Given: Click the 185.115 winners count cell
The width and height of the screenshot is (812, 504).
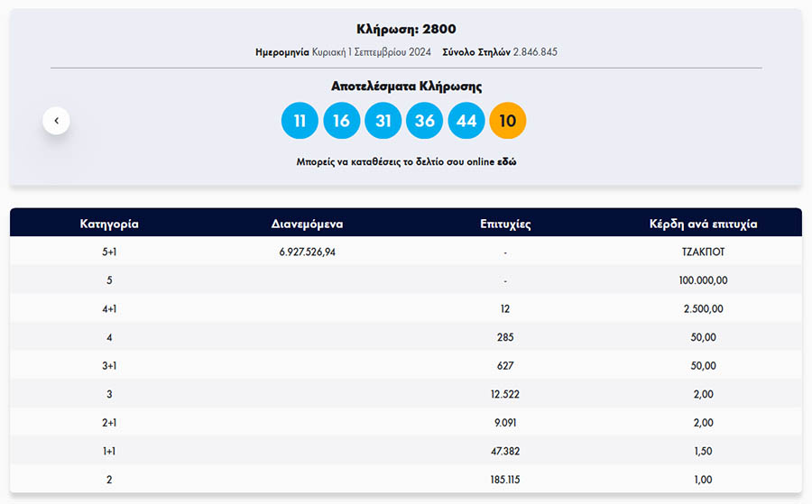Looking at the screenshot, I should tap(505, 480).
